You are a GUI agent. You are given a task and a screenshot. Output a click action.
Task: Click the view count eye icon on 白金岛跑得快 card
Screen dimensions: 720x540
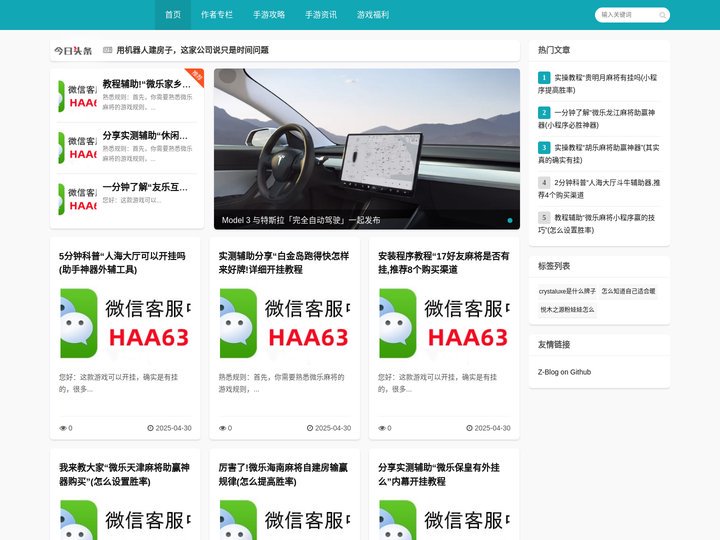tap(222, 428)
